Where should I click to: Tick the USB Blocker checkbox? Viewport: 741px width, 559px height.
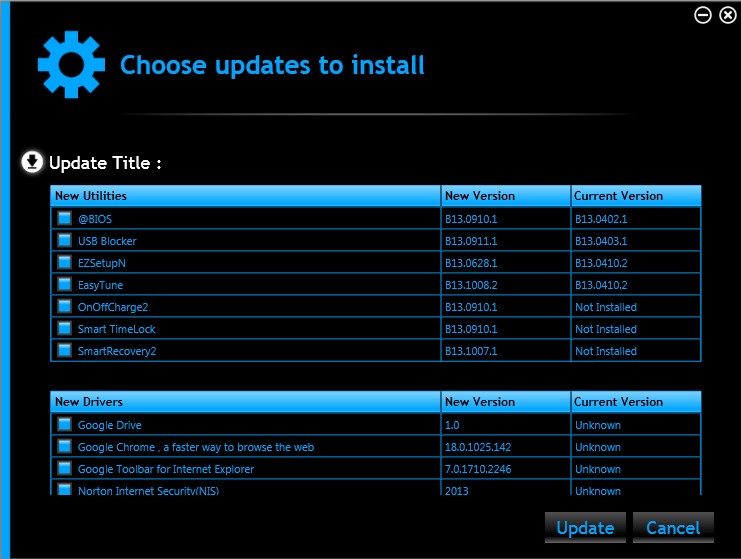click(64, 241)
